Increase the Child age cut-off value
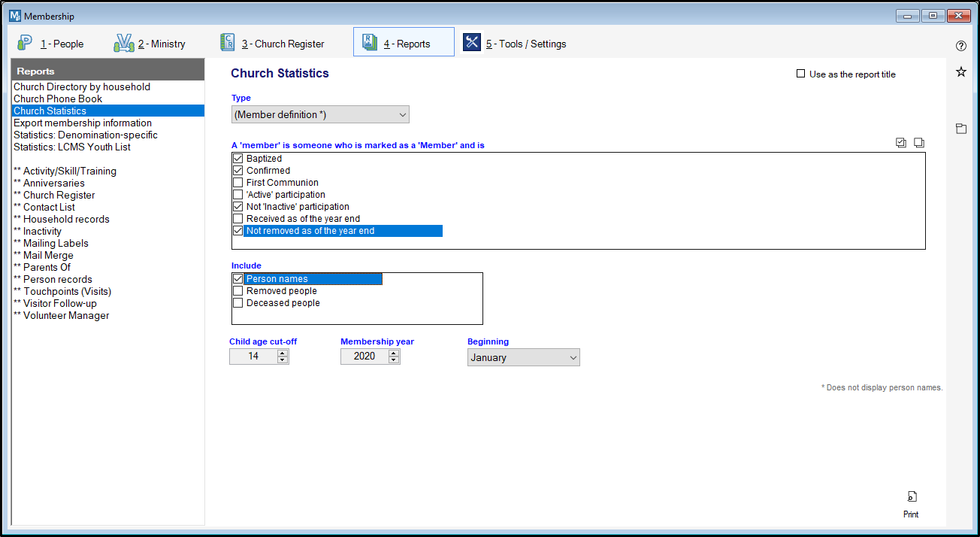Screen dimensions: 980x537 coord(283,353)
